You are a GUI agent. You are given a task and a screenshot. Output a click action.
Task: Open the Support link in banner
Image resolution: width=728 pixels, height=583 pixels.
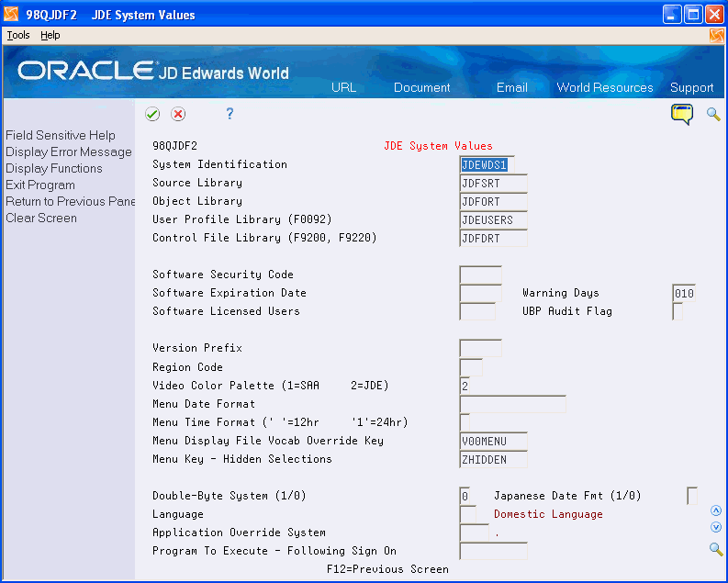coord(692,87)
